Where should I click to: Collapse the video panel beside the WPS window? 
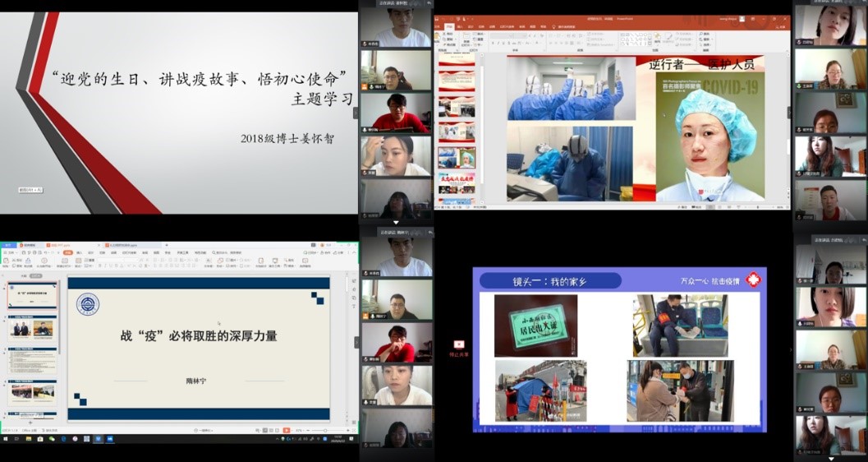[x=356, y=342]
